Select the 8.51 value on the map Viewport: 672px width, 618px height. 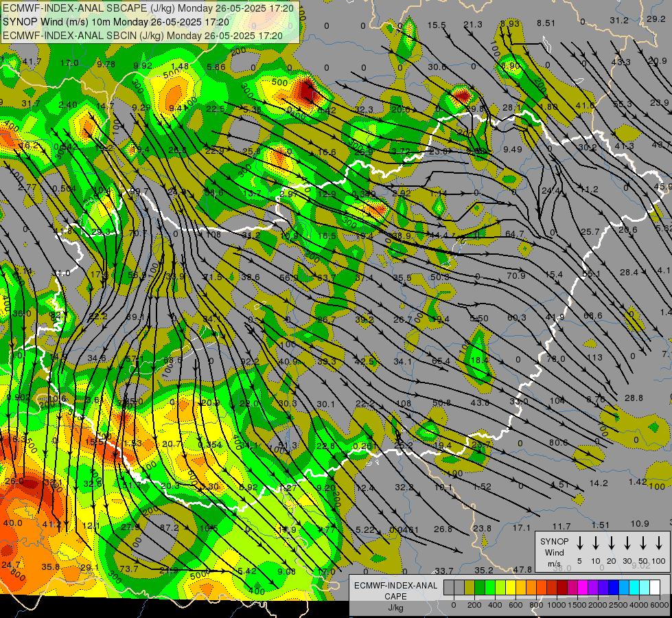546,23
